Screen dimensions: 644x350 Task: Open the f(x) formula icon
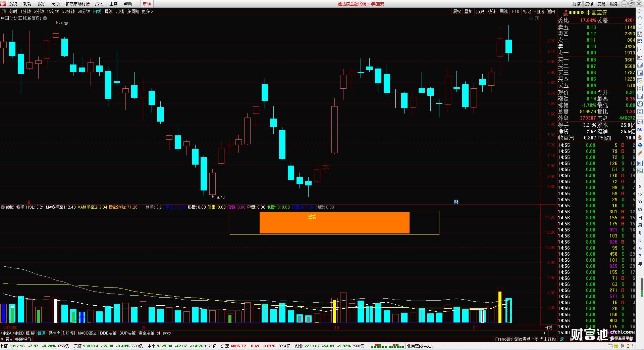640,104
